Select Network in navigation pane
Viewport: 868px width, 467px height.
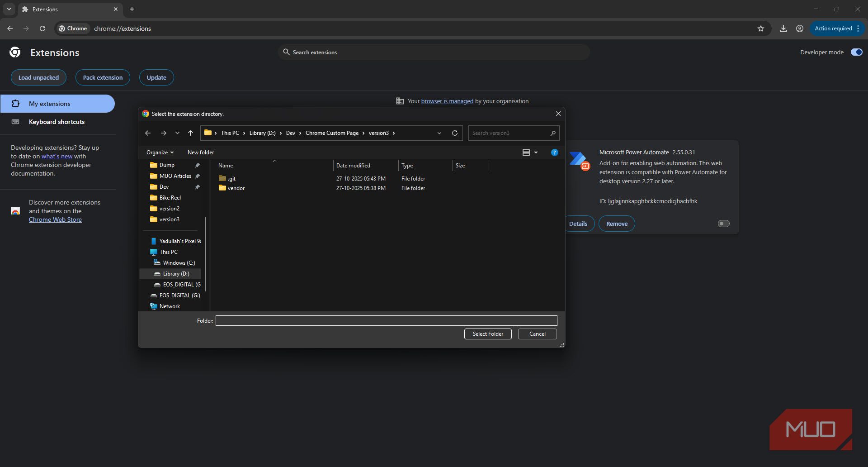[x=165, y=306]
